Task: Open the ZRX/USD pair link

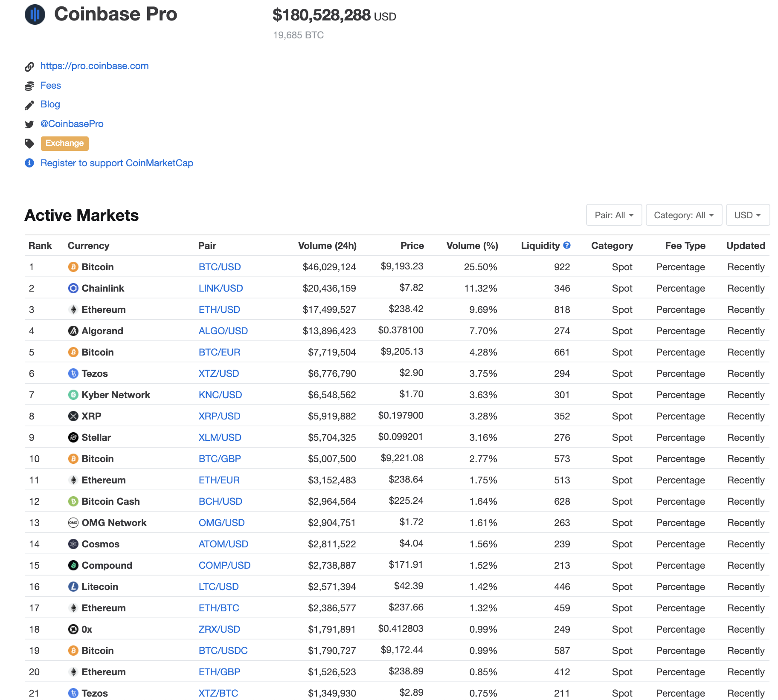Action: tap(219, 630)
